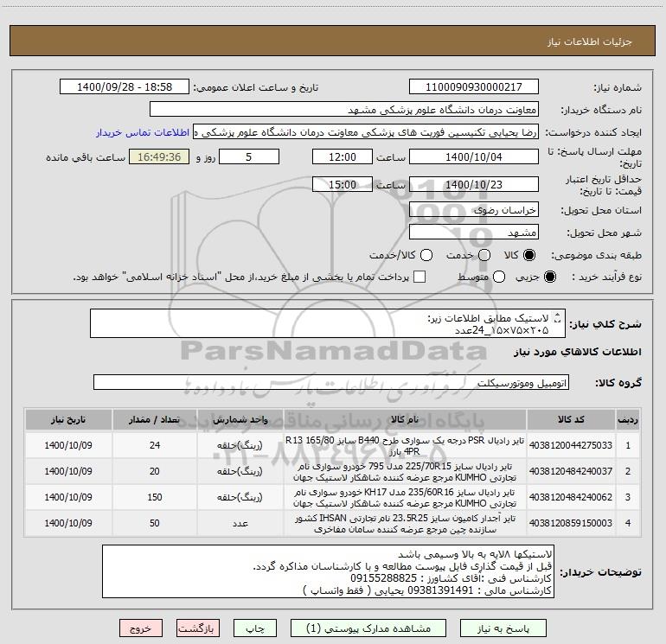The image size is (666, 644).
Task: Click quantity 150 in row 3
Action: pos(155,497)
